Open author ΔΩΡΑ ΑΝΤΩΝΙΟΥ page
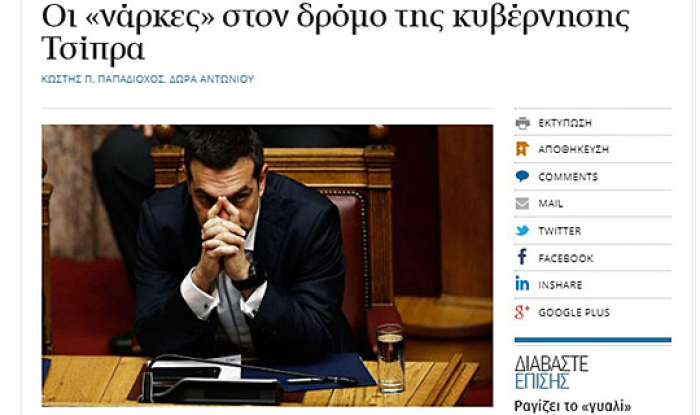This screenshot has width=700, height=415. (x=212, y=79)
